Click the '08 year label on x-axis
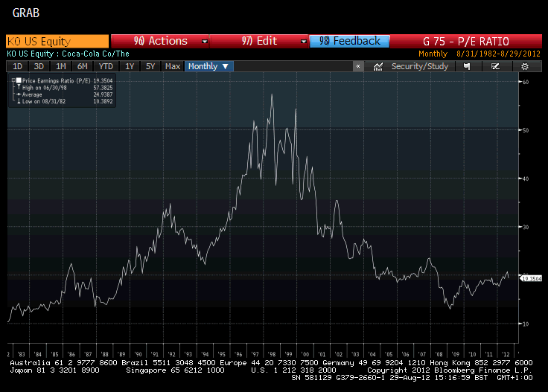 click(x=439, y=354)
